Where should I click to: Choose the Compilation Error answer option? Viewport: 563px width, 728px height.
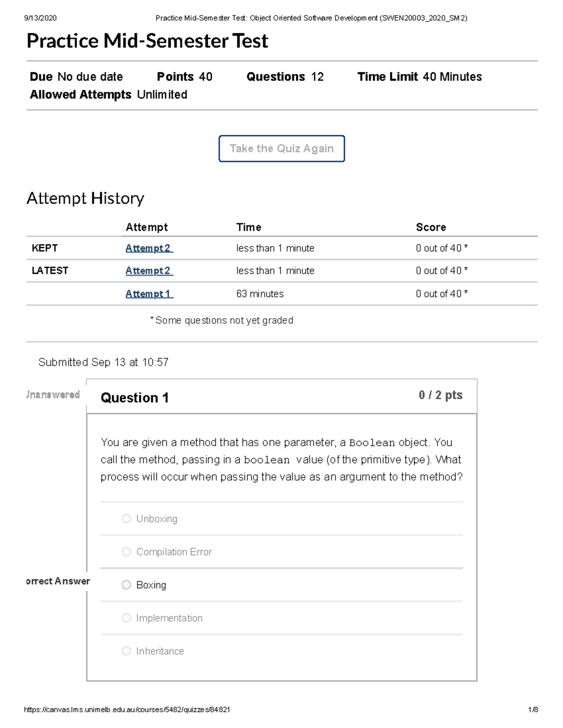click(126, 552)
